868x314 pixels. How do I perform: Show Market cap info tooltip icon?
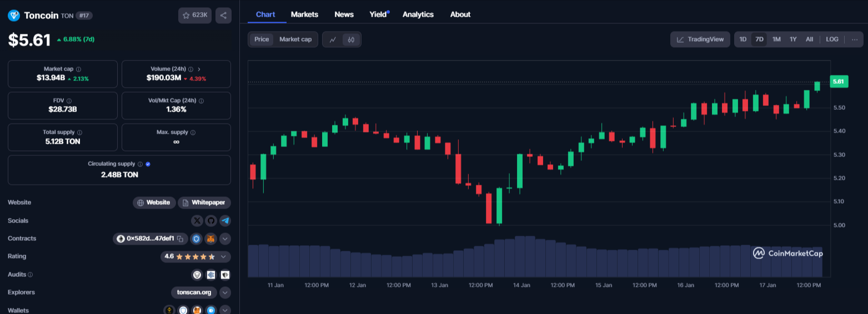coord(78,69)
